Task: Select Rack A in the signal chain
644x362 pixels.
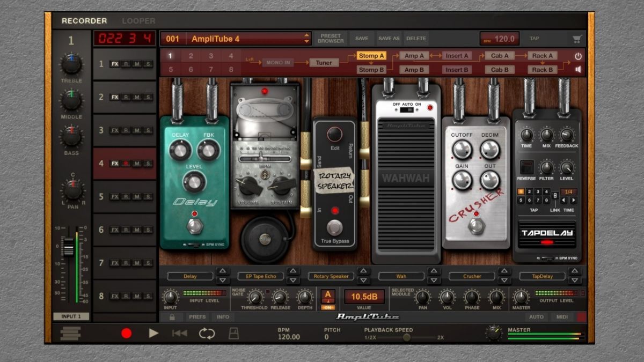Action: pos(543,56)
